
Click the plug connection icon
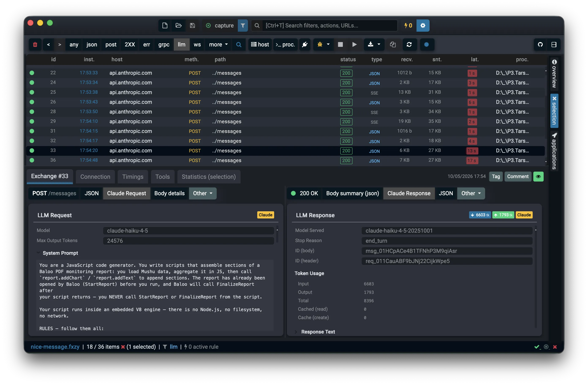tap(305, 45)
